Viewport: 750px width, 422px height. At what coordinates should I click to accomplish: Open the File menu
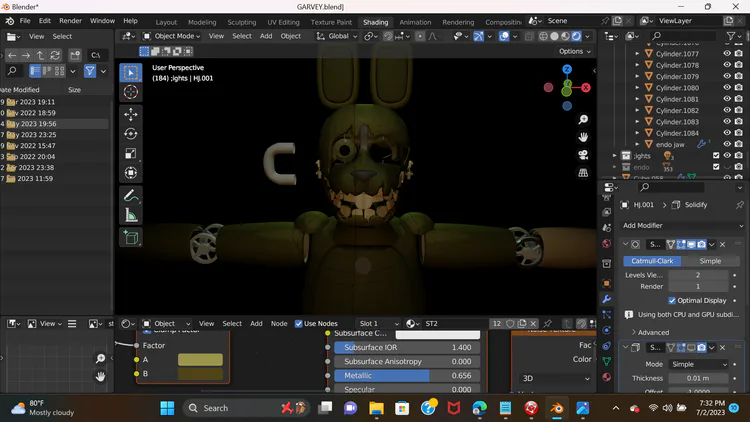click(x=25, y=21)
